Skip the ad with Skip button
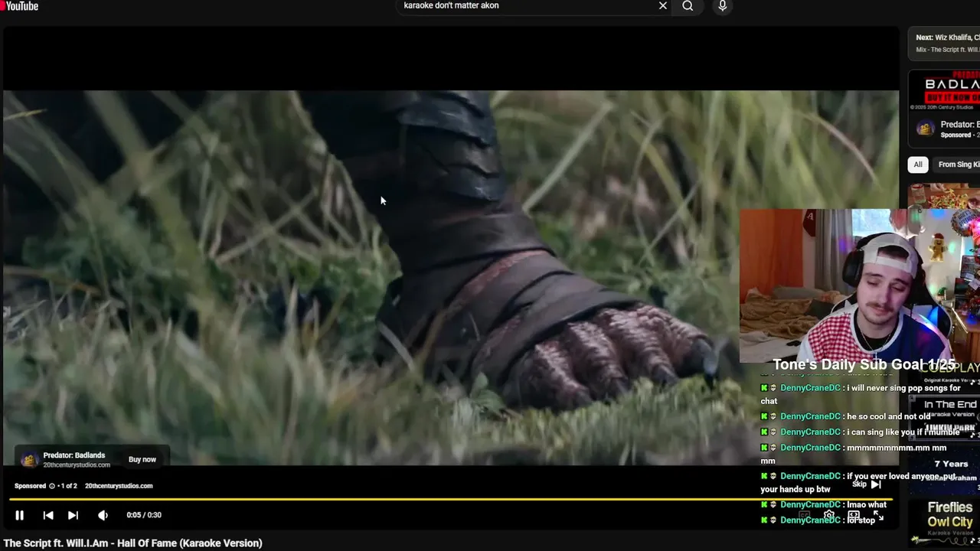 coord(867,484)
